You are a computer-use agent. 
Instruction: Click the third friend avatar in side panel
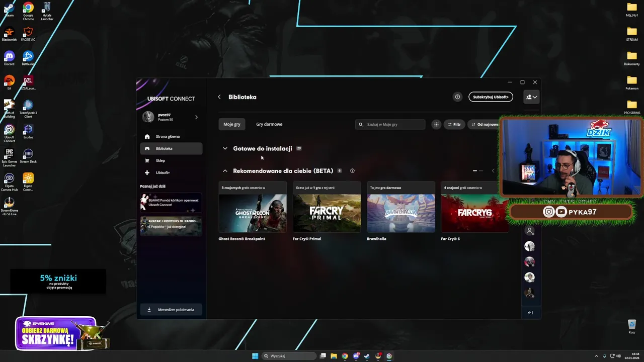(529, 277)
